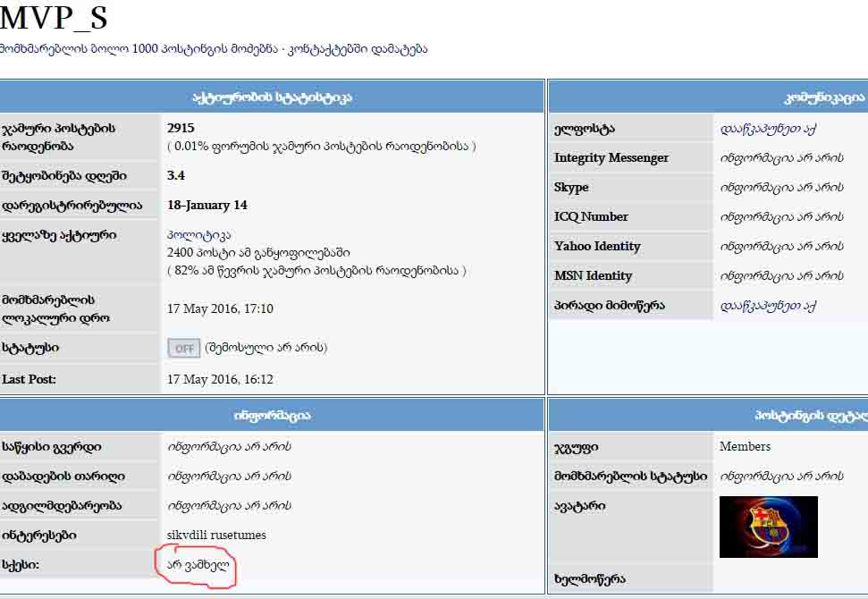The width and height of the screenshot is (868, 599).
Task: Click the posts per day value 3.4
Action: pyautogui.click(x=176, y=175)
